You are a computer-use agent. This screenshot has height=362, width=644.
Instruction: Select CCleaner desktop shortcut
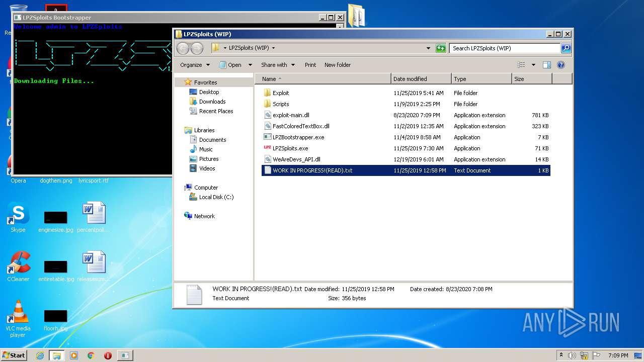point(18,267)
